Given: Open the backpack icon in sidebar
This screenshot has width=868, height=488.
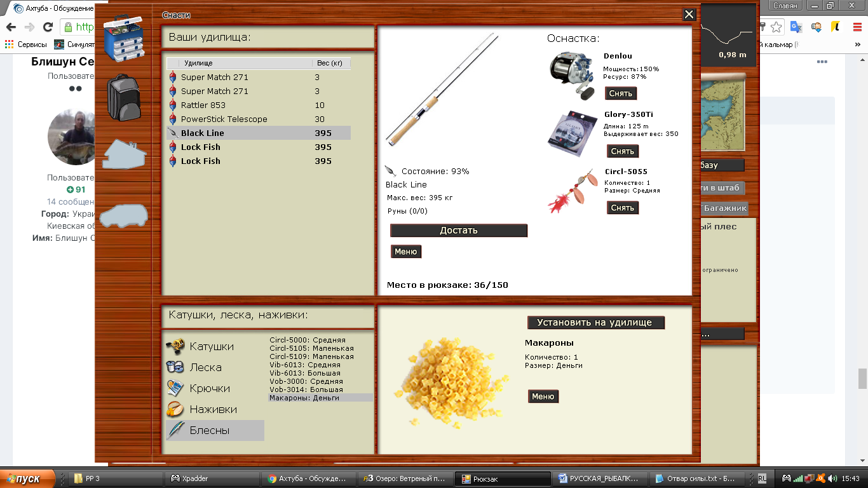Looking at the screenshot, I should click(123, 97).
